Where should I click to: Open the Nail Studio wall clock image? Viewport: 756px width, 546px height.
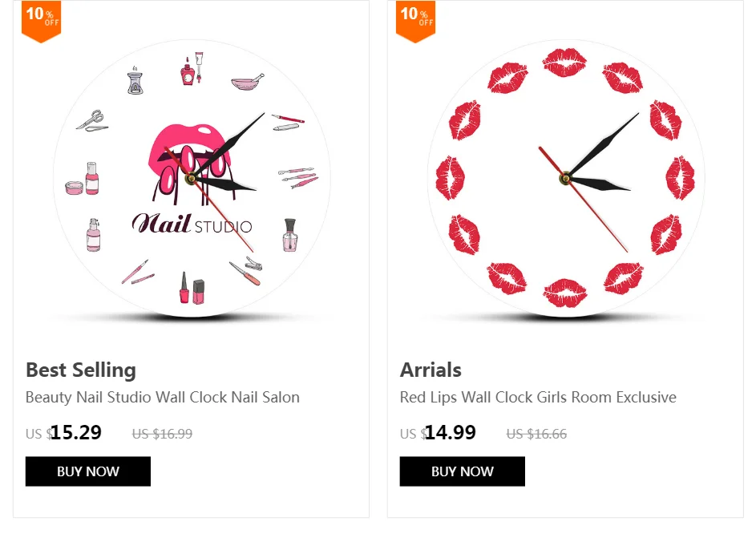pyautogui.click(x=192, y=179)
